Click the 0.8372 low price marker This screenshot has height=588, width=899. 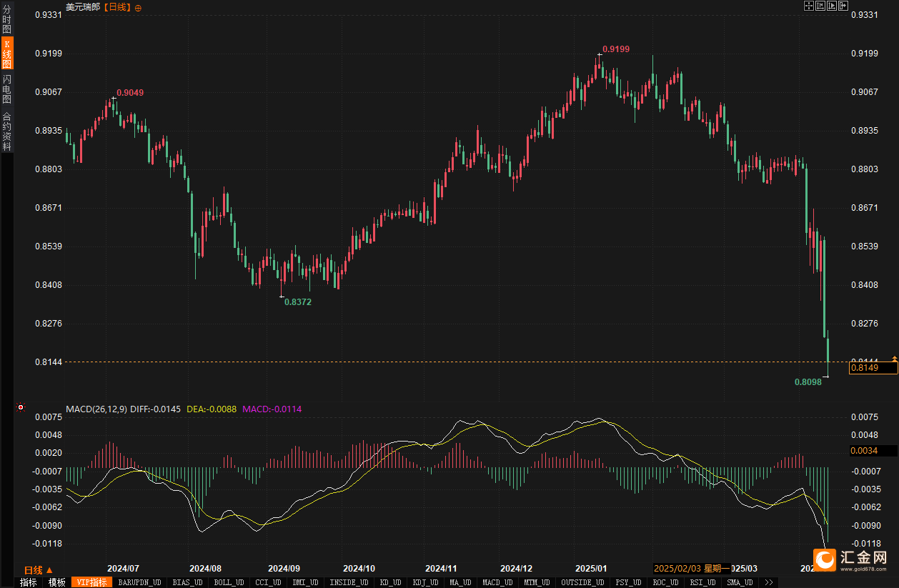[x=298, y=302]
